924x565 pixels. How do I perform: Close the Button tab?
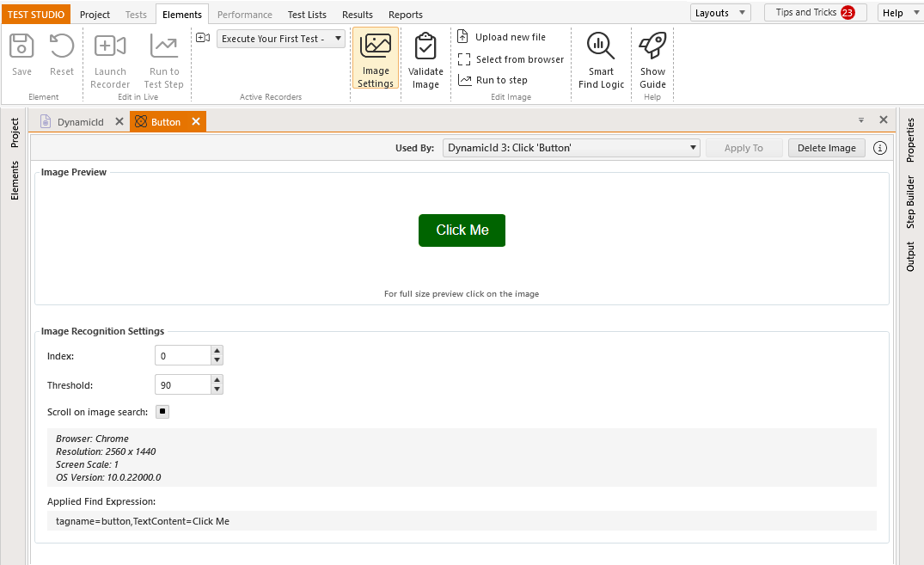196,121
